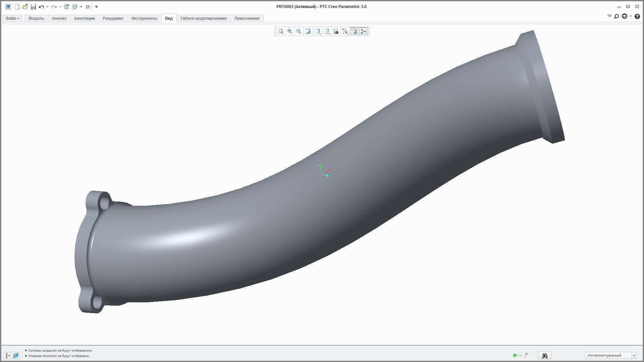
Task: Click binoculars search icon in status bar
Action: 544,356
